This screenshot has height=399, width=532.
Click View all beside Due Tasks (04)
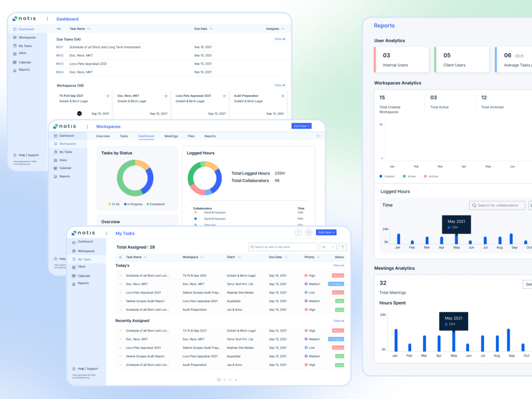pos(280,39)
